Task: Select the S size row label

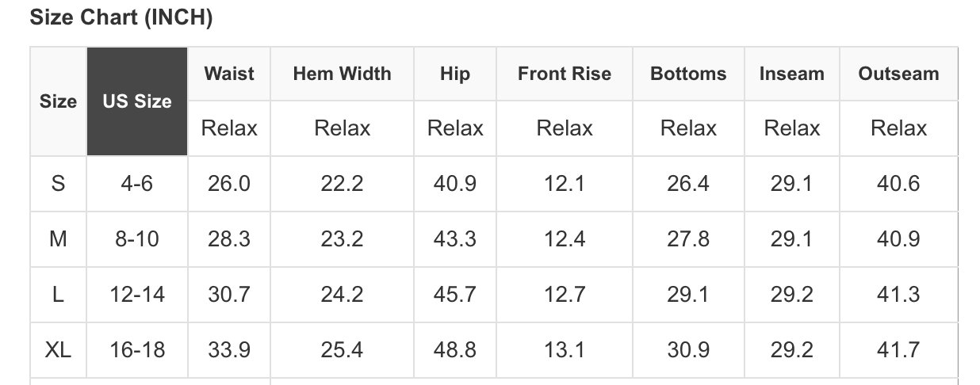Action: (x=58, y=184)
